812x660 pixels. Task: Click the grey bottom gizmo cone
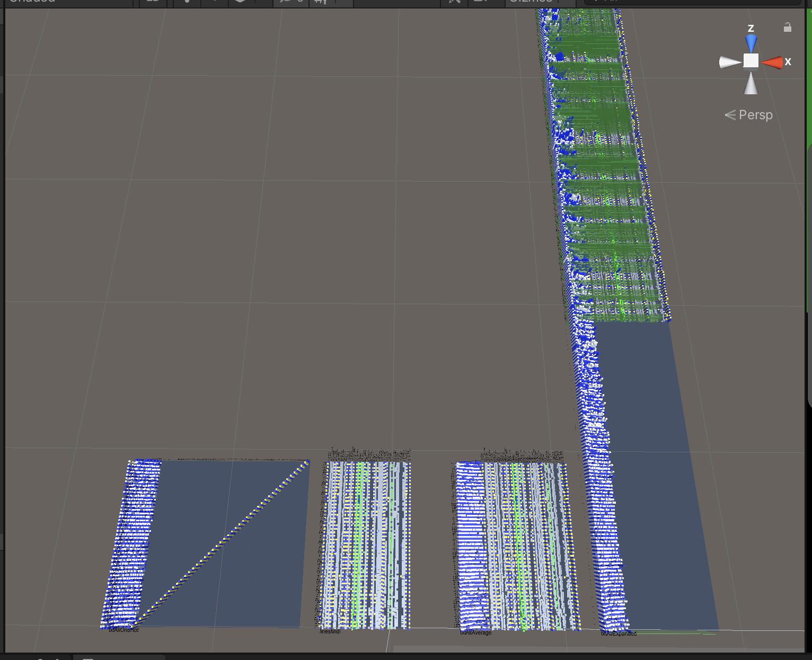pyautogui.click(x=751, y=84)
